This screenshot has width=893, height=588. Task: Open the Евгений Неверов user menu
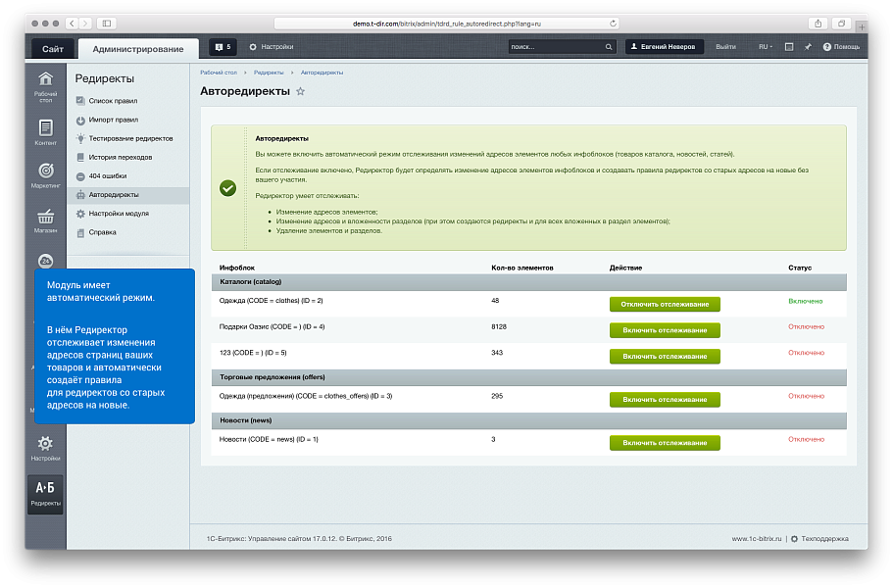664,47
